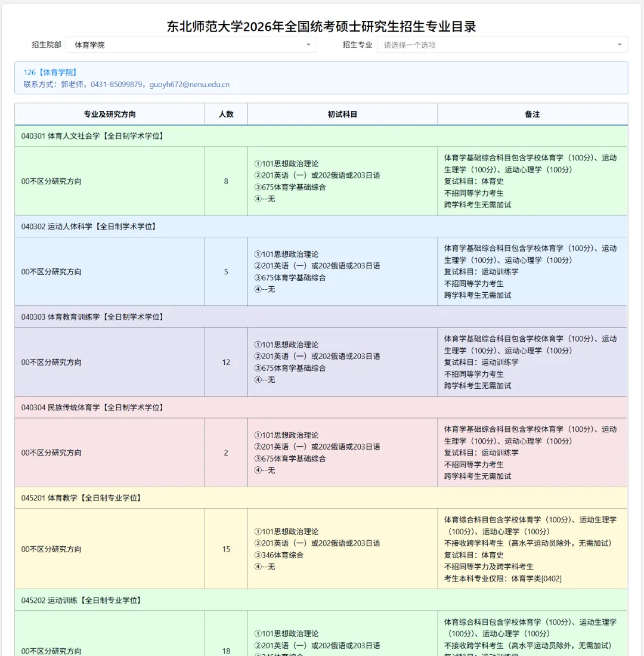Click ①101思想政治理论 in 040304 row
644x656 pixels.
point(286,435)
